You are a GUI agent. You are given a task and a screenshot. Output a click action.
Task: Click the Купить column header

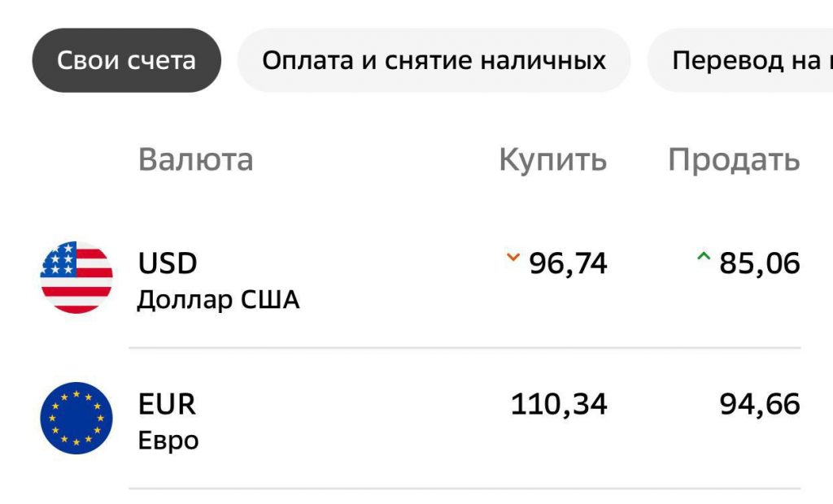(x=552, y=159)
